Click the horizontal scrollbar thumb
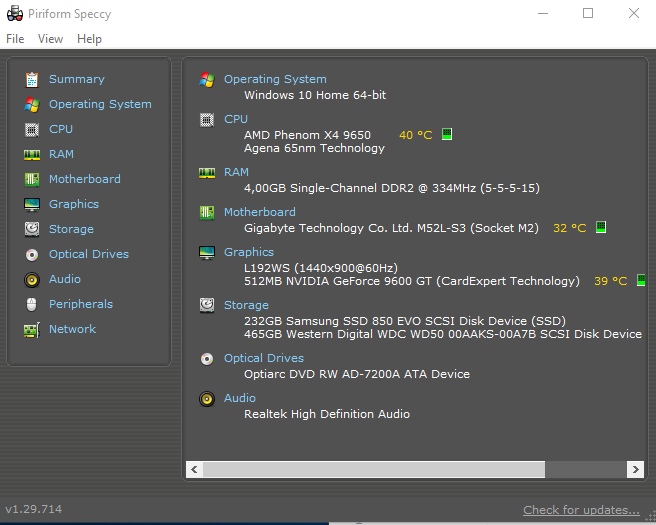 (x=374, y=469)
